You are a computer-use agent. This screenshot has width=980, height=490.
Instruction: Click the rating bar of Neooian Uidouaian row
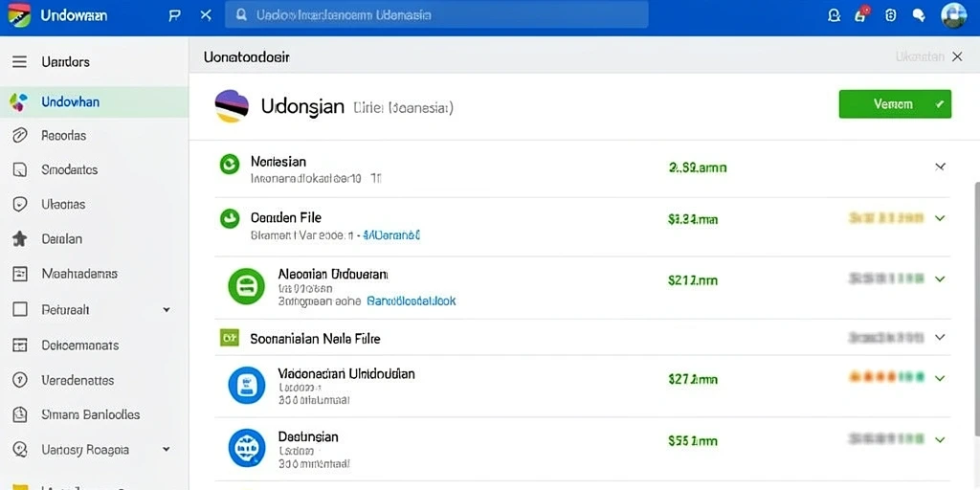(x=886, y=278)
